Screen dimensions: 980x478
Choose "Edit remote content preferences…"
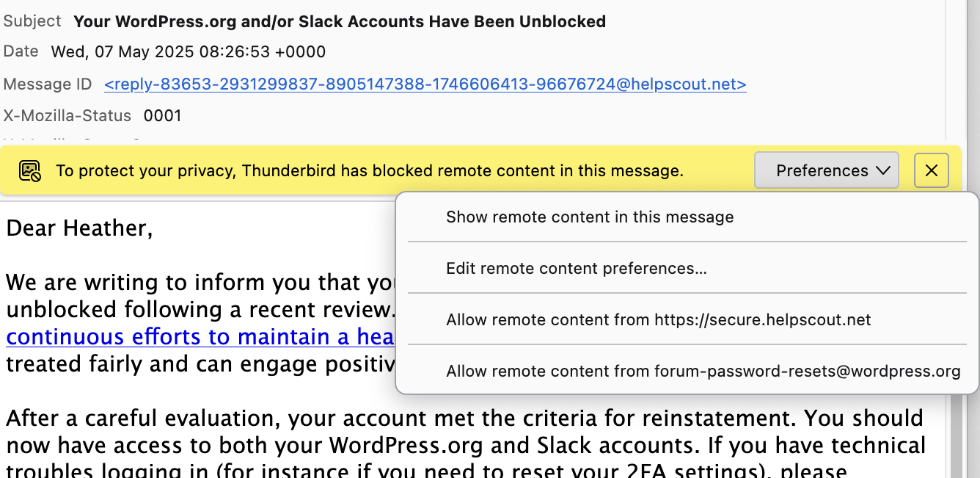(576, 269)
